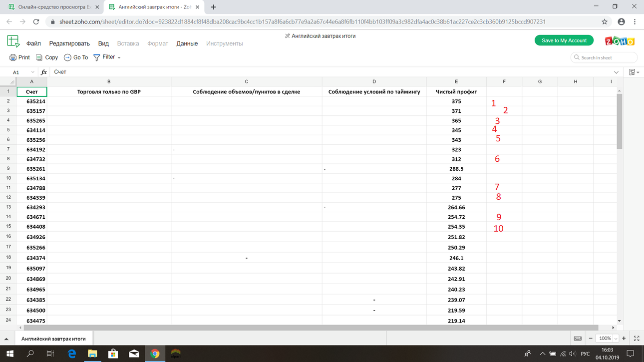This screenshot has width=644, height=362.
Task: Open Windows taskbar search
Action: click(x=30, y=354)
